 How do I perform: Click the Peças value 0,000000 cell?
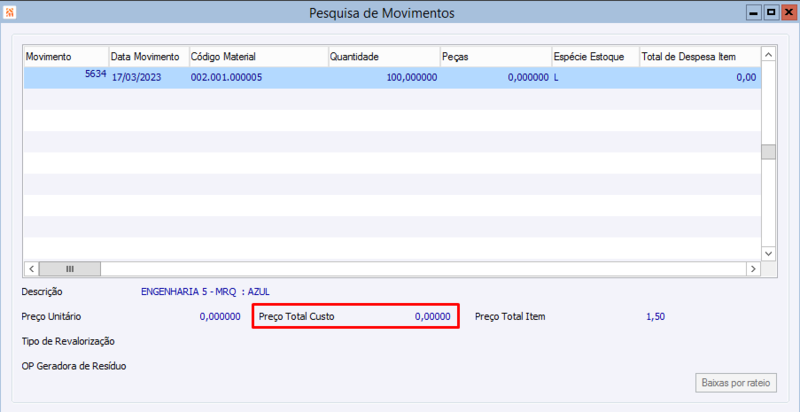tap(495, 78)
